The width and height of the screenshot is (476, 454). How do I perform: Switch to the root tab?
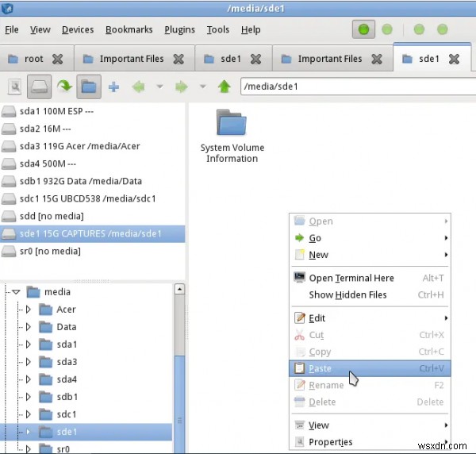coord(33,59)
